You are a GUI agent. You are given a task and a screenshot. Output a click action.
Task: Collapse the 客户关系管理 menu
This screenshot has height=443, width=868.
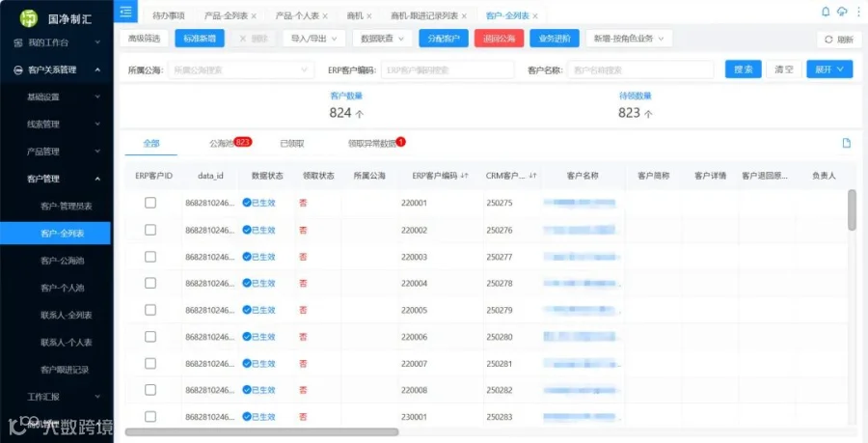click(57, 69)
